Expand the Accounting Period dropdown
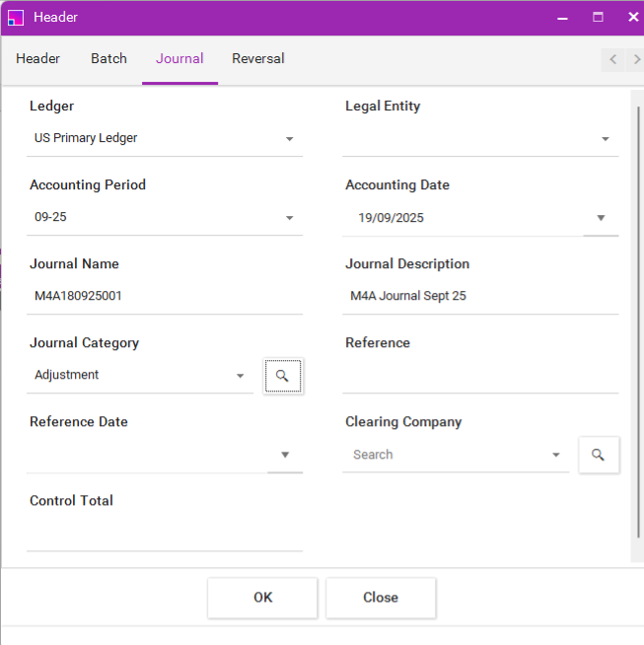The image size is (644, 645). (x=290, y=218)
